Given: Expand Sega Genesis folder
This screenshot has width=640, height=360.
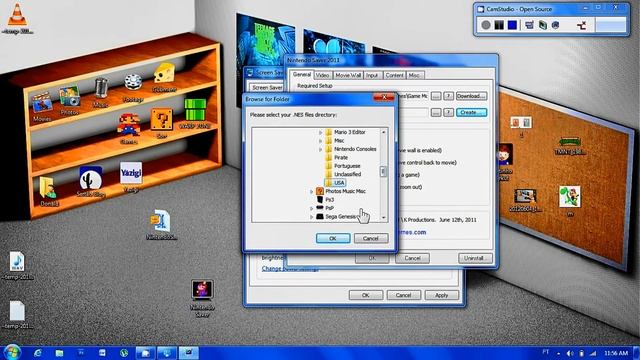Looking at the screenshot, I should (311, 217).
